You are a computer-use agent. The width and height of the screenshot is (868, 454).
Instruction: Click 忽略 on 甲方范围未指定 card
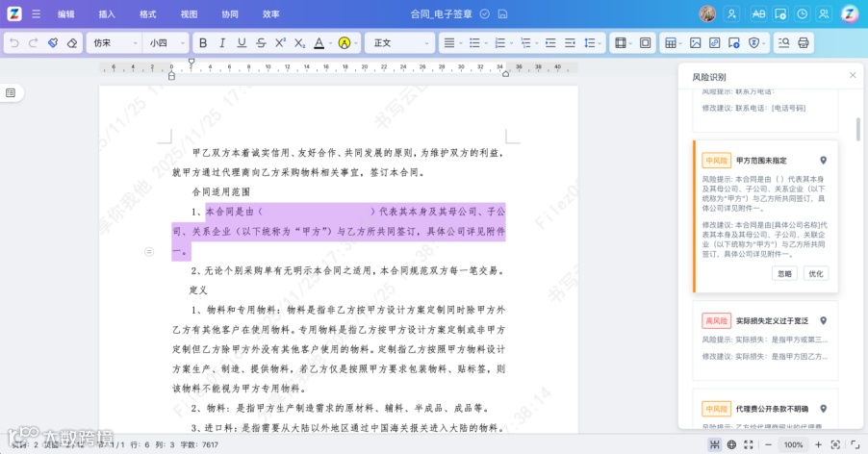tap(784, 274)
